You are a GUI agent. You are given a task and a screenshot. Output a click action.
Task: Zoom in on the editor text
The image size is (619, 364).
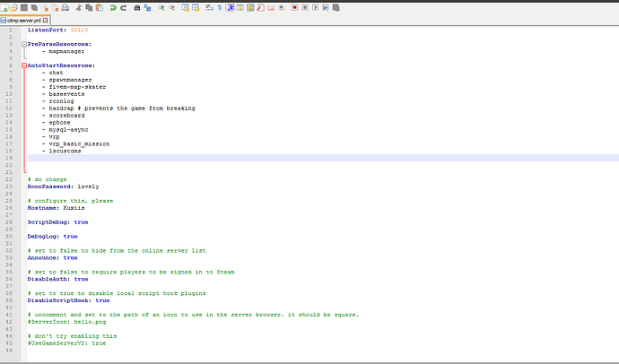[x=161, y=7]
